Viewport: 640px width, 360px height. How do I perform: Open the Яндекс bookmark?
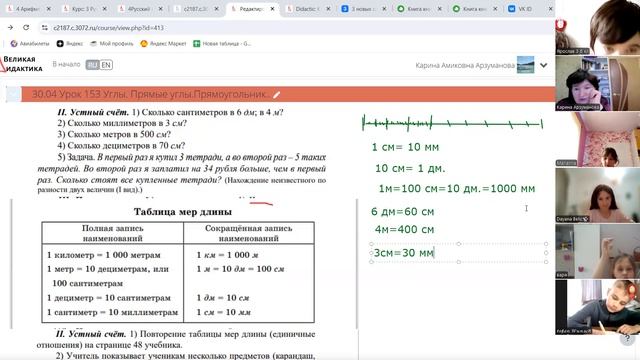tap(69, 44)
